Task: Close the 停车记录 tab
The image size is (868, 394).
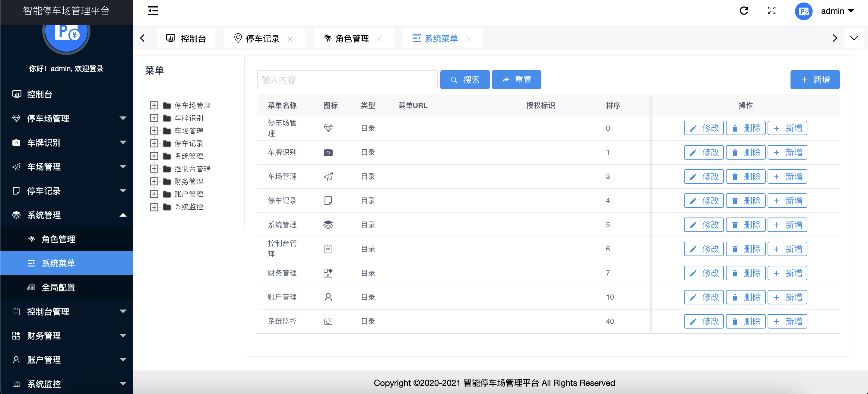Action: [290, 39]
